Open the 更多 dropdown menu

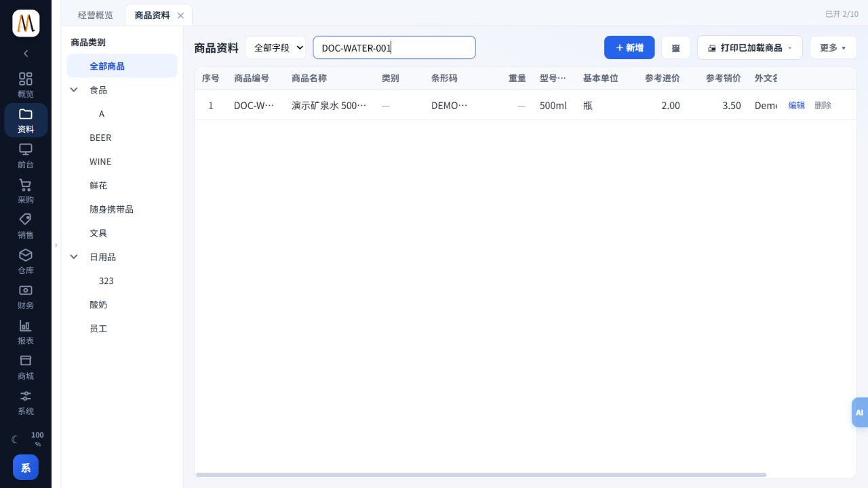pyautogui.click(x=833, y=47)
